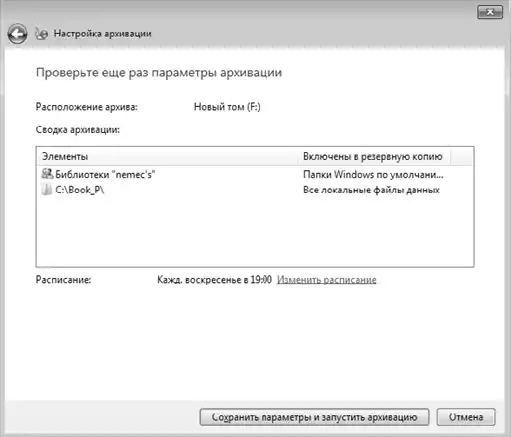
Task: Cancel with the Отмена button
Action: 466,417
